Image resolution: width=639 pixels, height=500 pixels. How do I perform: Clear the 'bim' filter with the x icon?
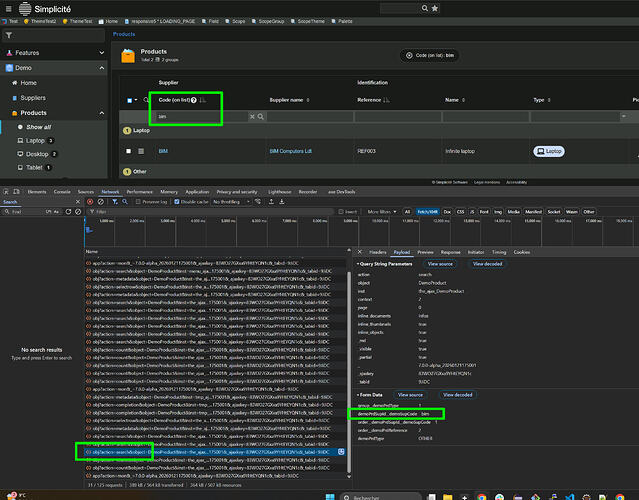pyautogui.click(x=252, y=117)
